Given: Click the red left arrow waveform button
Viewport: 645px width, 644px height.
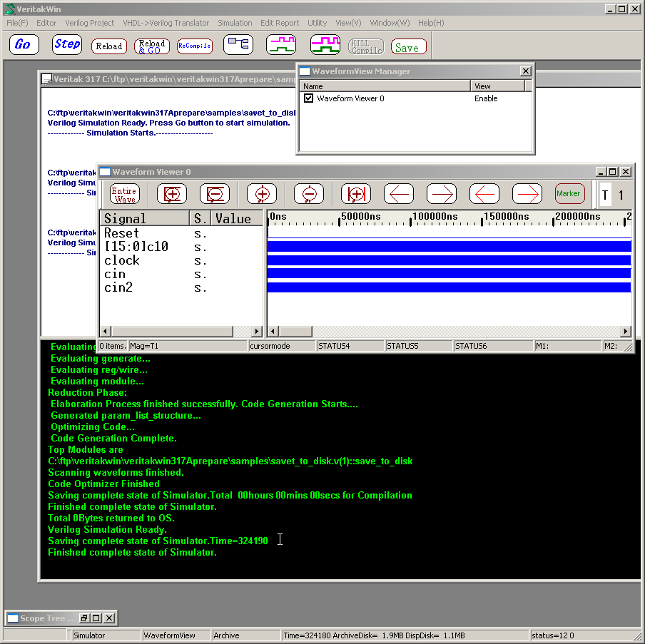Looking at the screenshot, I should coord(484,194).
